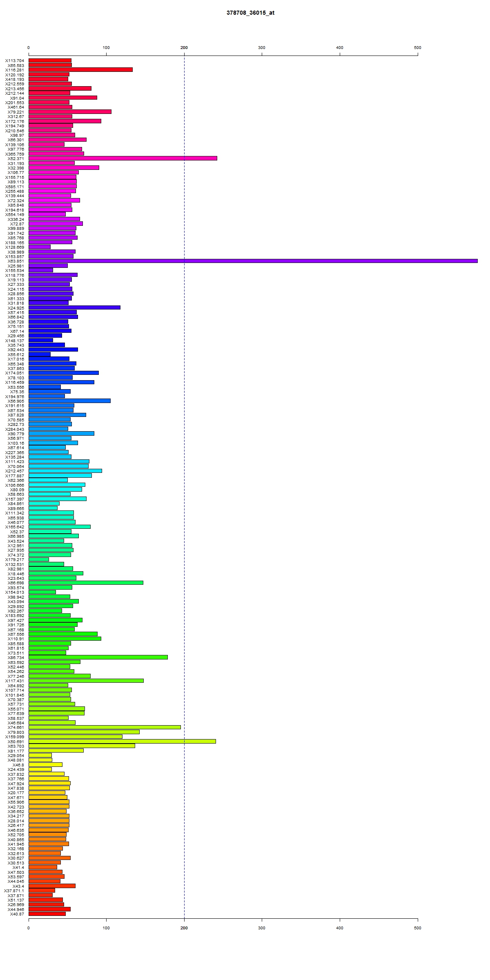The width and height of the screenshot is (490, 980).
Task: Select the X148.137 label
Action: click(15, 341)
